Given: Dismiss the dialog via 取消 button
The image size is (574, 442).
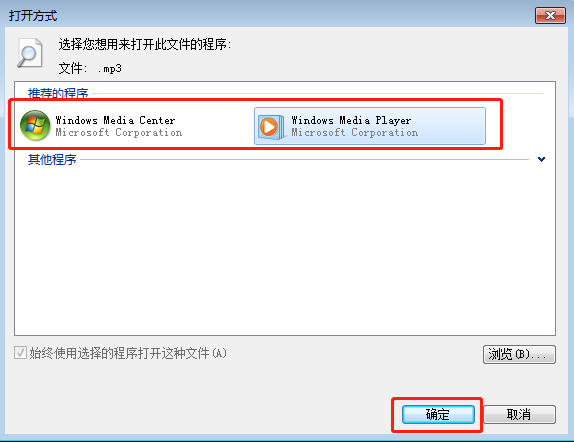Looking at the screenshot, I should coord(519,415).
